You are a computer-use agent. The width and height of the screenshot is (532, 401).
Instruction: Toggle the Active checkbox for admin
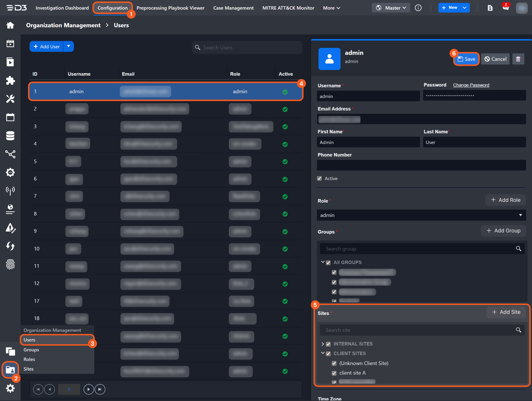point(320,179)
